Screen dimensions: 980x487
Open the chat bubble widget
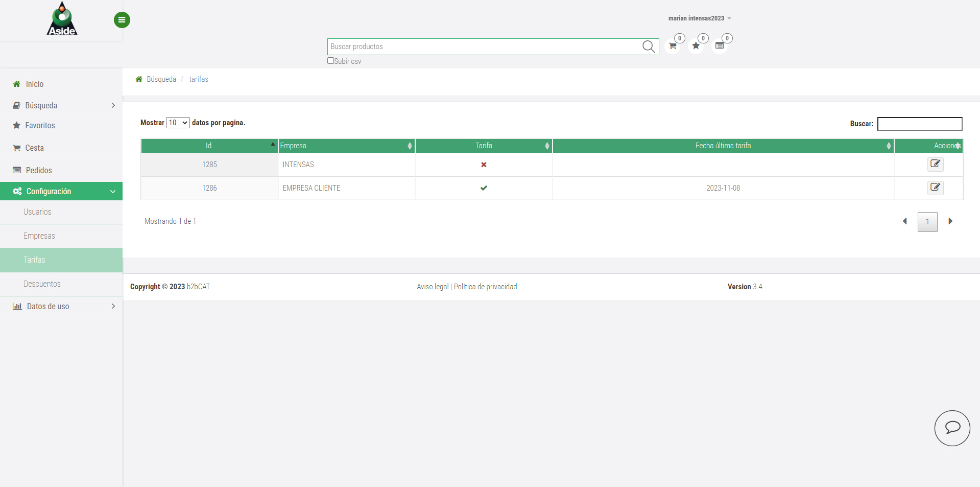[952, 428]
